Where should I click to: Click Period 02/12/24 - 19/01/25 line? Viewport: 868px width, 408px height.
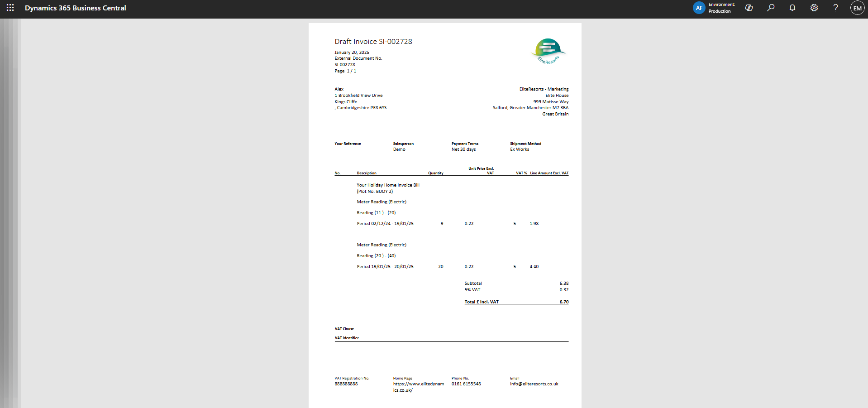click(385, 224)
